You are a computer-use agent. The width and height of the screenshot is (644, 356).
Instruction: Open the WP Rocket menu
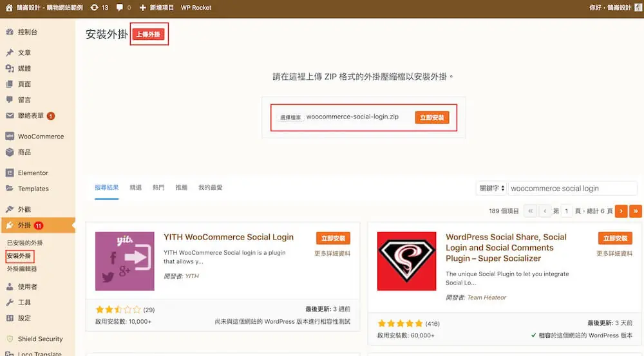pyautogui.click(x=196, y=7)
